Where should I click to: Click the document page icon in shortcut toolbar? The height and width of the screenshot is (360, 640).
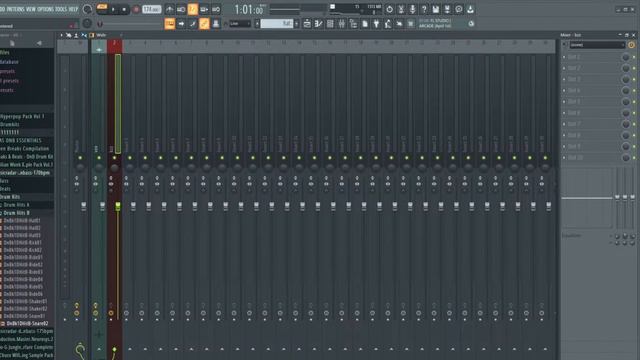click(365, 24)
